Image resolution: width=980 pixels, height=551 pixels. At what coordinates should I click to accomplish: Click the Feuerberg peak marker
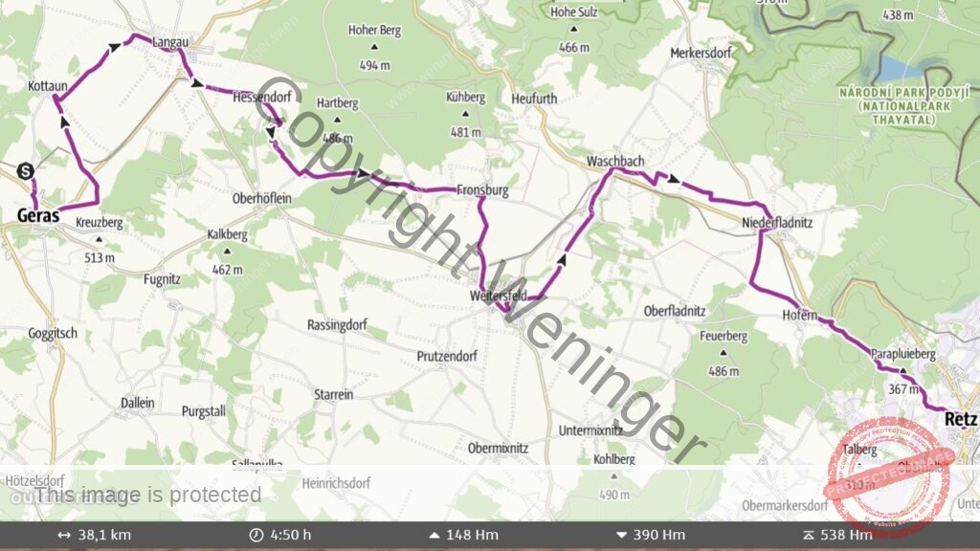724,353
